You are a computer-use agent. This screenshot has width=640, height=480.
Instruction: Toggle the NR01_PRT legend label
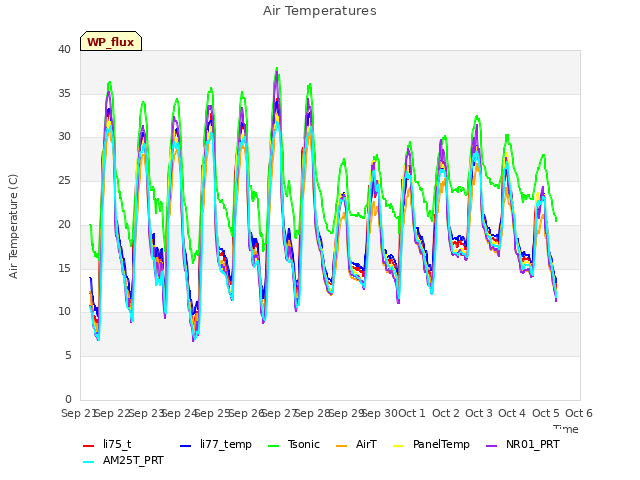point(533,444)
